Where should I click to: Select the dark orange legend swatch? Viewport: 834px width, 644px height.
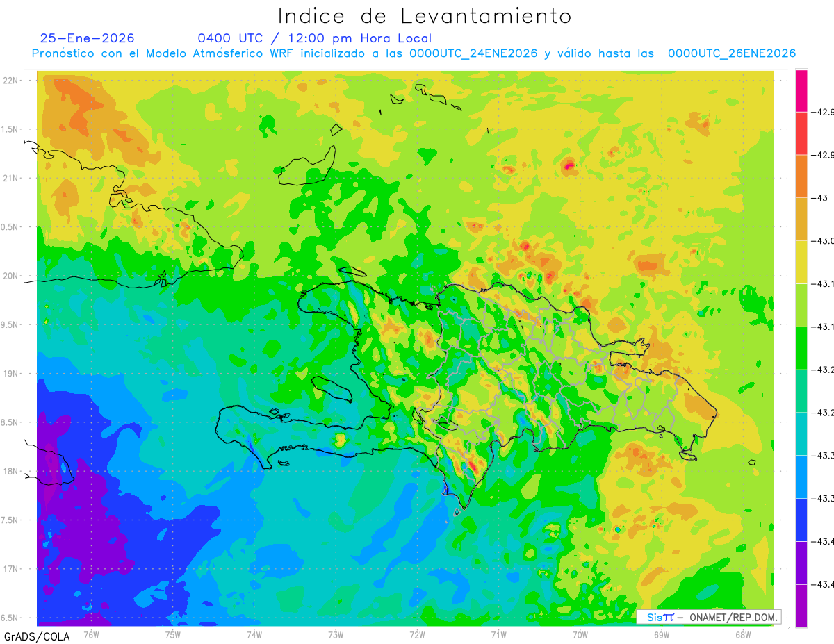click(801, 176)
